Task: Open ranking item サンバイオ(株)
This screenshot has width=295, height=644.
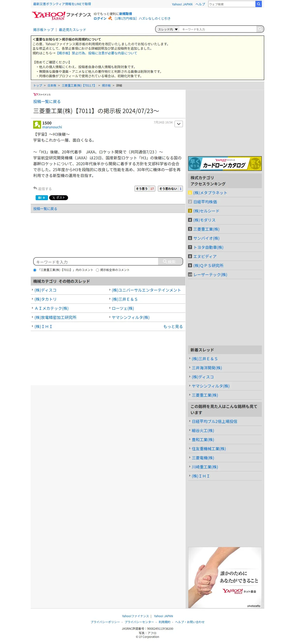Action: (x=206, y=238)
